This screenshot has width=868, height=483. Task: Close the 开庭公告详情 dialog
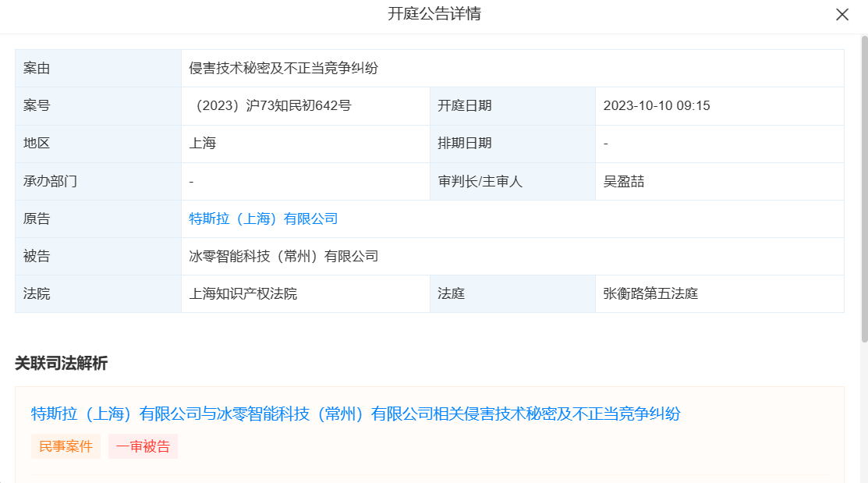point(842,14)
